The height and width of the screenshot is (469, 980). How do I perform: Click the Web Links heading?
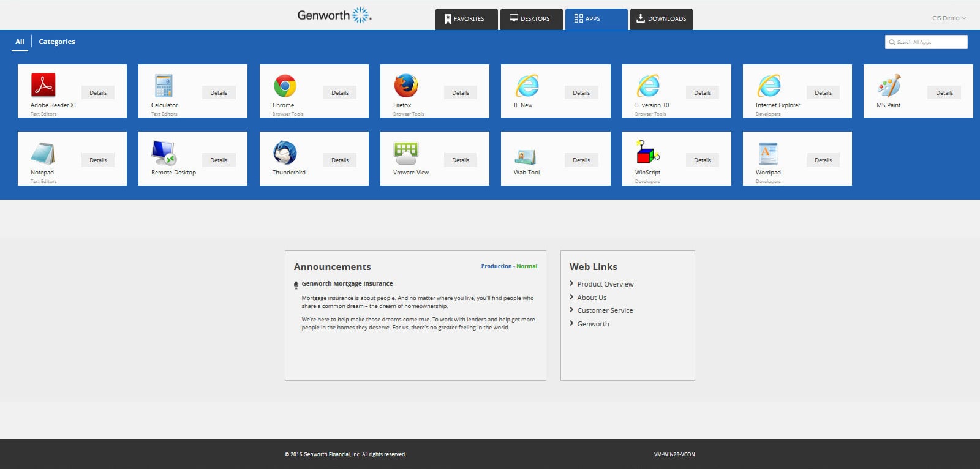(x=594, y=267)
